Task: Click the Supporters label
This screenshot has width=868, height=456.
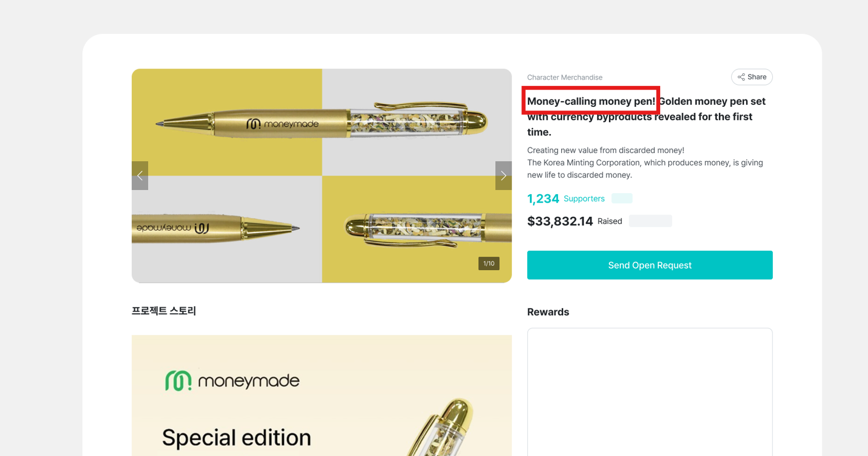Action: click(584, 199)
